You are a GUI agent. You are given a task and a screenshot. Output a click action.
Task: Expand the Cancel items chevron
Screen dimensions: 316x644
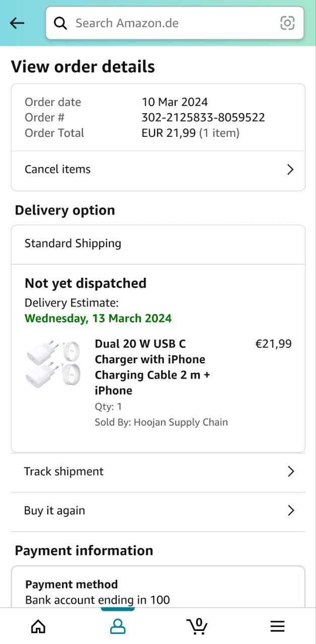click(290, 170)
